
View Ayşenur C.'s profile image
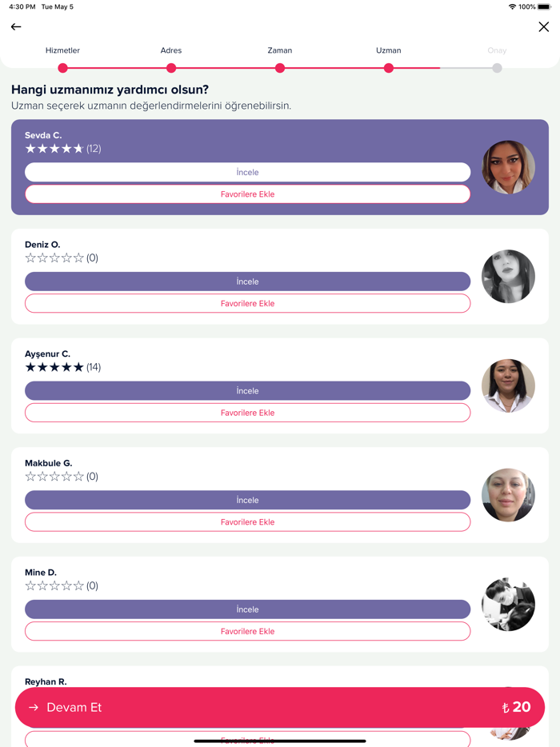click(x=508, y=385)
